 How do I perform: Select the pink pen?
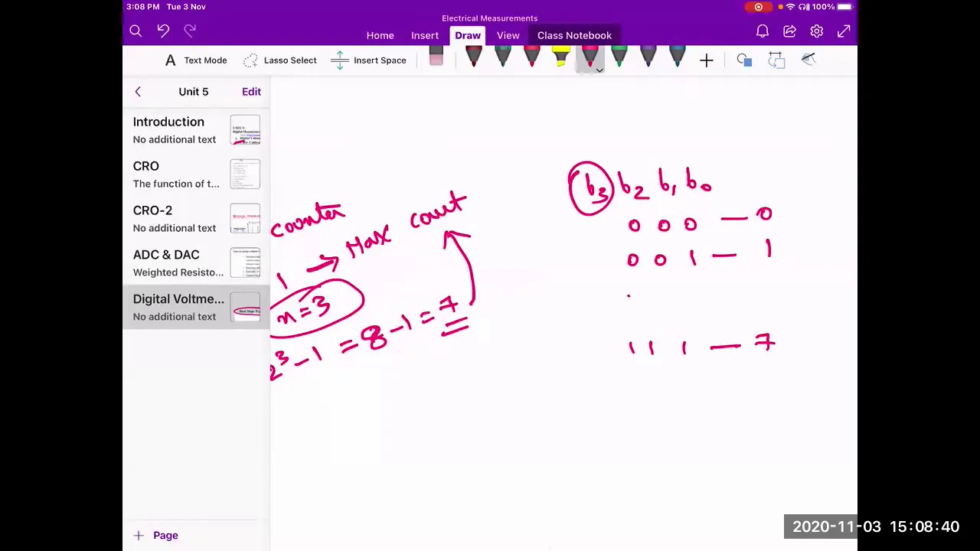coord(590,56)
